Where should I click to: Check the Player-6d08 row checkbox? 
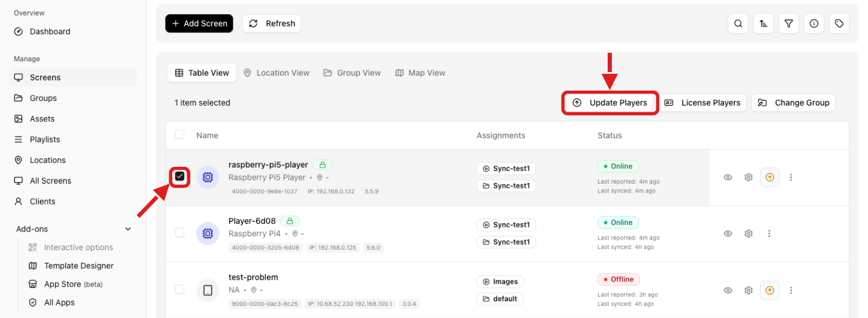pyautogui.click(x=179, y=233)
